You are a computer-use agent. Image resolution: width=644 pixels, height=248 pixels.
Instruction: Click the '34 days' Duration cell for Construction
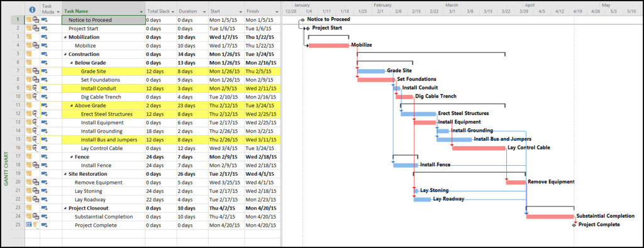click(192, 54)
